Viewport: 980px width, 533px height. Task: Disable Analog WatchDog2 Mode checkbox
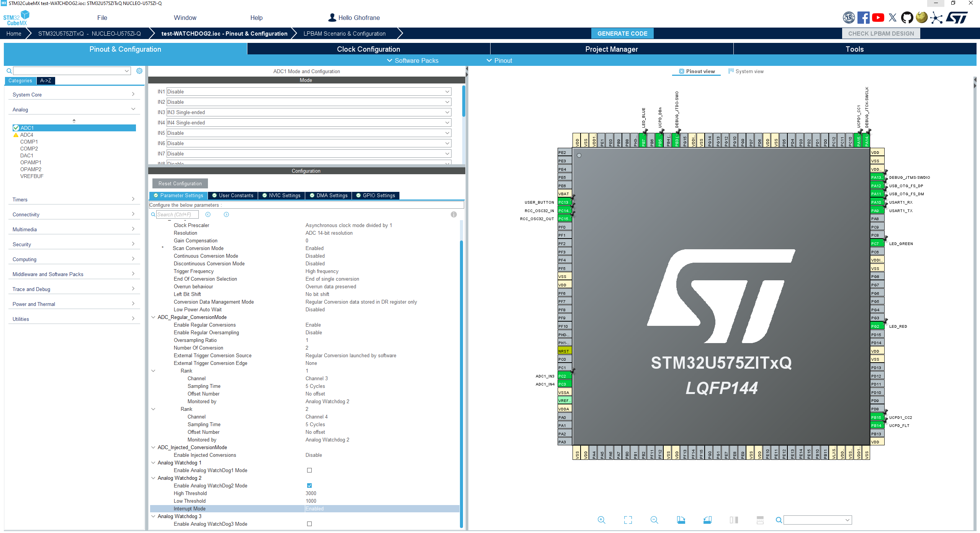click(x=309, y=486)
